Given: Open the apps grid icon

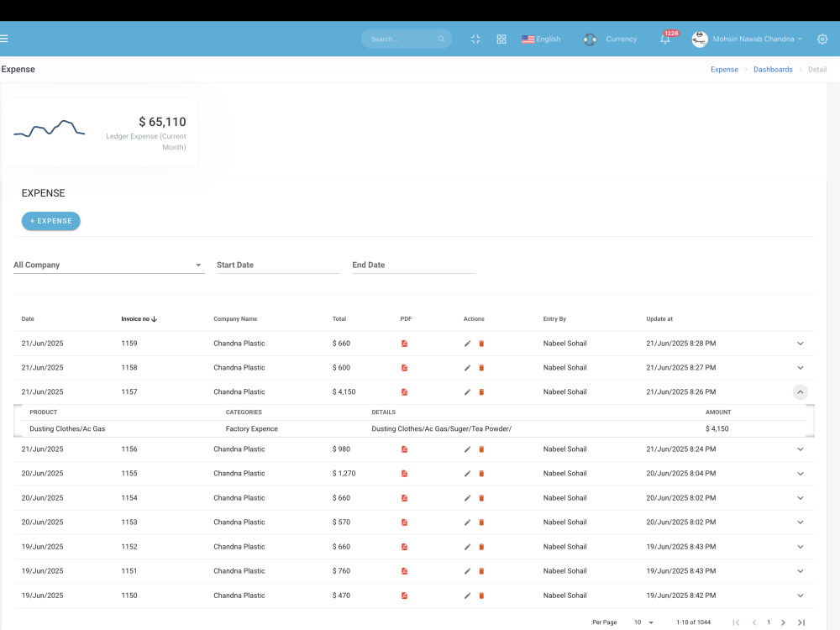Looking at the screenshot, I should click(x=501, y=39).
